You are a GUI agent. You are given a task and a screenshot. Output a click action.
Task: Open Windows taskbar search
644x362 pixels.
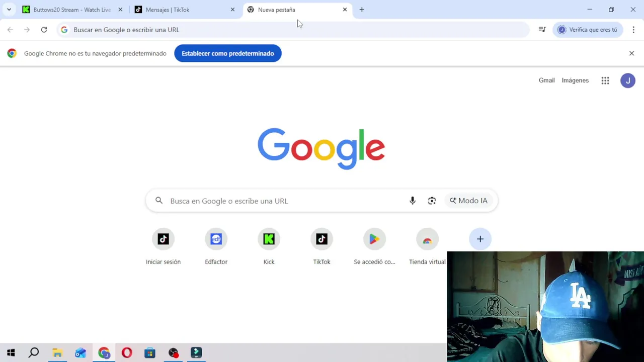coord(34,353)
